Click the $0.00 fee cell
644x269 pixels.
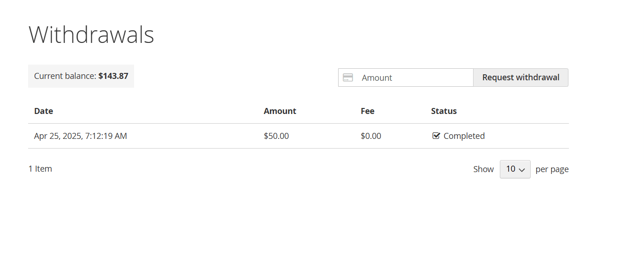371,136
